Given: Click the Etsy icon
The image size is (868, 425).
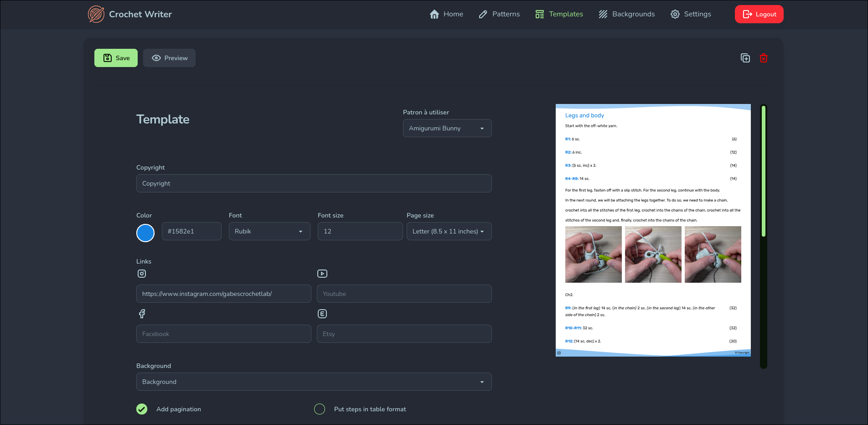Looking at the screenshot, I should pos(322,314).
